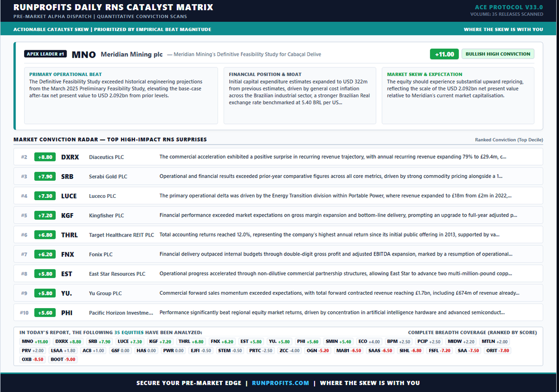Image resolution: width=559 pixels, height=392 pixels.
Task: Click the MARKET SKEW & EXPECTATION heading
Action: (425, 74)
